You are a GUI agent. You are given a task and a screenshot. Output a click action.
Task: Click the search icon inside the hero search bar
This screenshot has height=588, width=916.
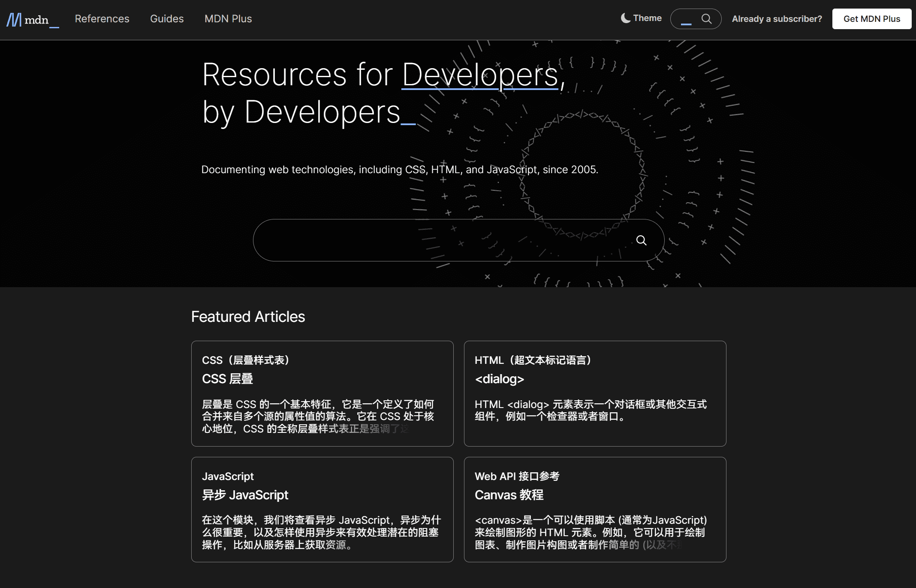point(642,240)
